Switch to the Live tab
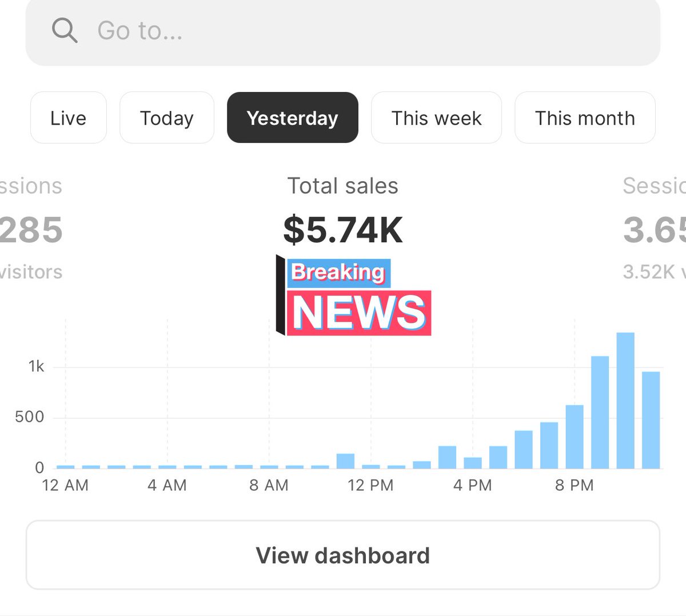The width and height of the screenshot is (686, 616). (x=69, y=118)
